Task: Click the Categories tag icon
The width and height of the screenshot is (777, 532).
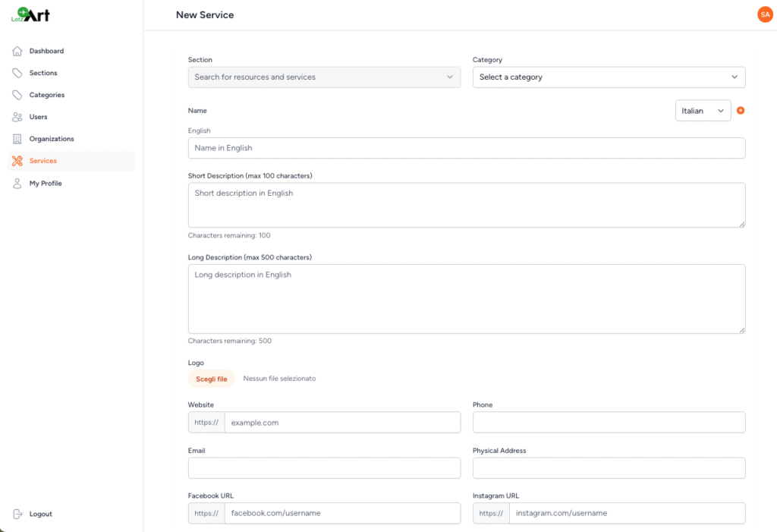Action: pos(17,96)
